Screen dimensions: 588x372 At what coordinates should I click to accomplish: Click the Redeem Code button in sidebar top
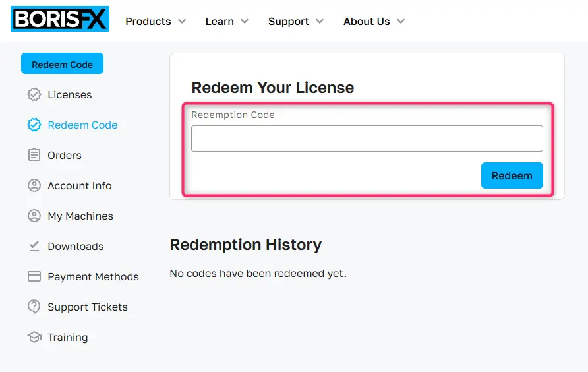tap(62, 63)
